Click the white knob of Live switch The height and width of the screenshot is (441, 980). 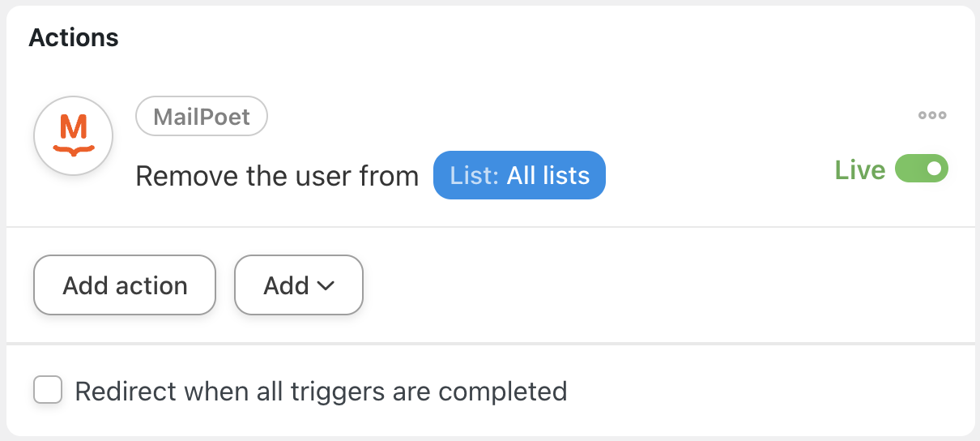935,169
